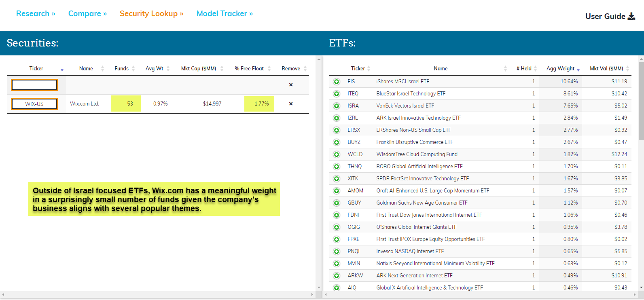Viewport: 644px width, 300px height.
Task: Add the FDNI ETF with its green plus icon
Action: click(337, 215)
